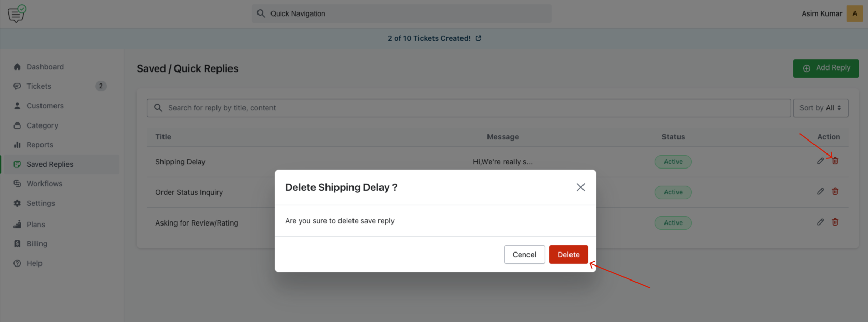Confirm with the red Delete button
Screen dimensions: 868x322
tap(568, 255)
